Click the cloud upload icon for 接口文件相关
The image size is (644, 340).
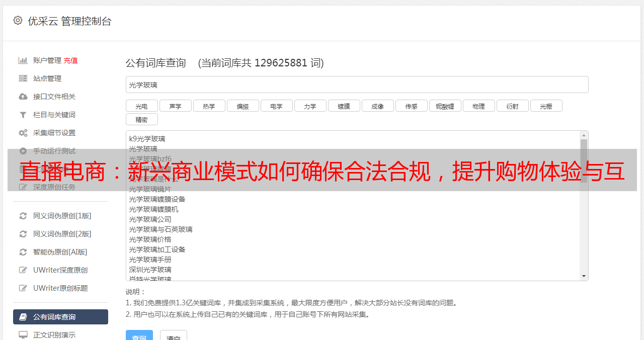(23, 97)
